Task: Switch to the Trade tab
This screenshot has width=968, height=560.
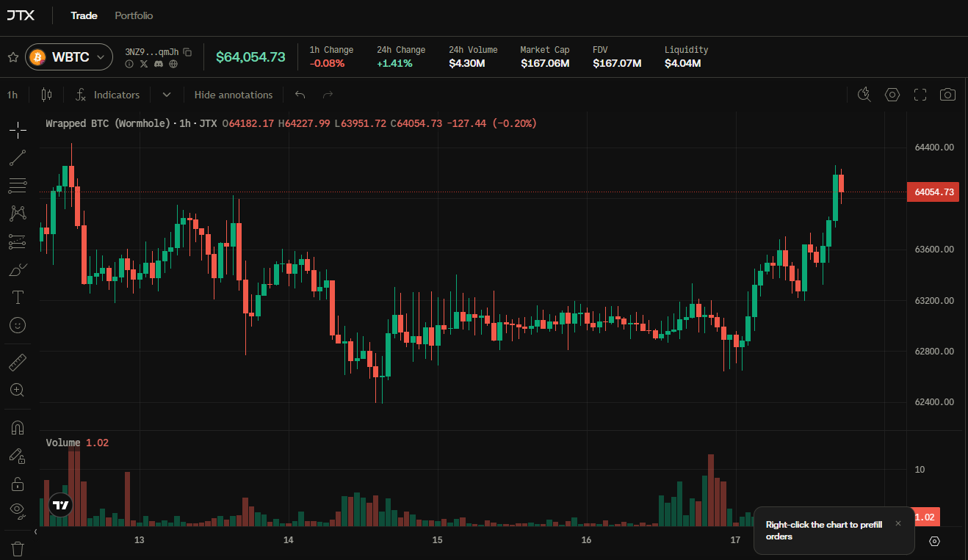Action: 84,15
